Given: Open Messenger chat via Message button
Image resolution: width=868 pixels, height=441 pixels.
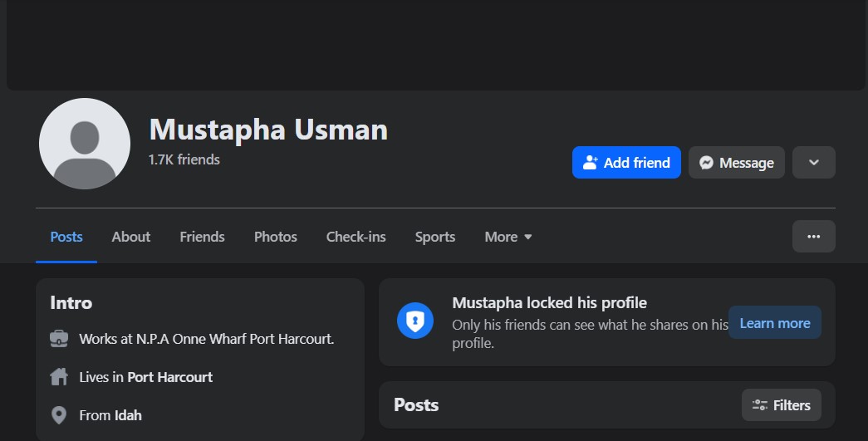Looking at the screenshot, I should tap(736, 163).
